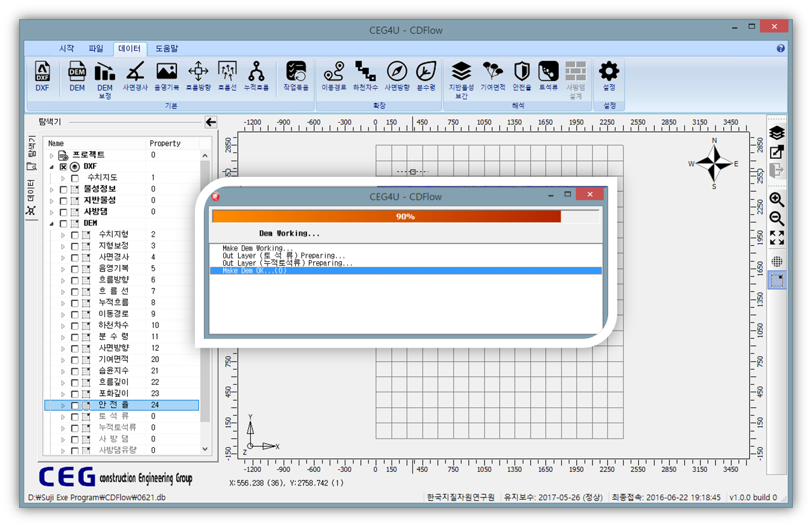Select the 흐름깊이 tree row
The image size is (812, 527).
(x=123, y=383)
